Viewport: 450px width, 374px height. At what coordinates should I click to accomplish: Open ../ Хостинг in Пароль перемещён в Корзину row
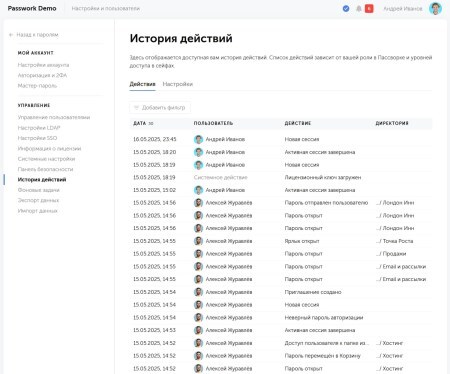[389, 356]
